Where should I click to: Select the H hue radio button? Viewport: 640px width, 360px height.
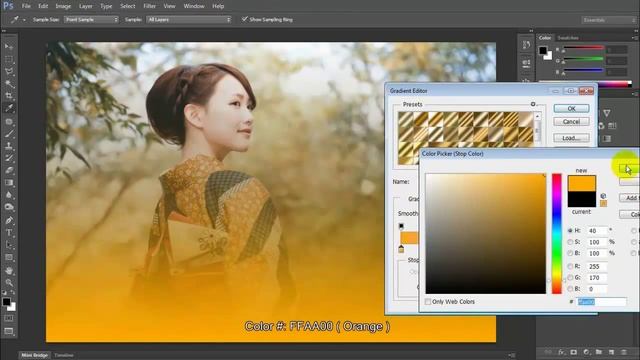pos(570,231)
